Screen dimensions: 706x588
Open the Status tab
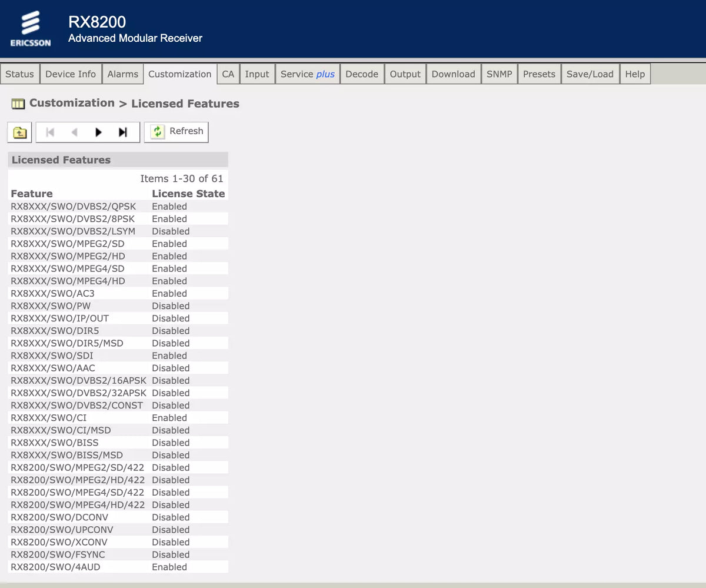click(x=19, y=74)
